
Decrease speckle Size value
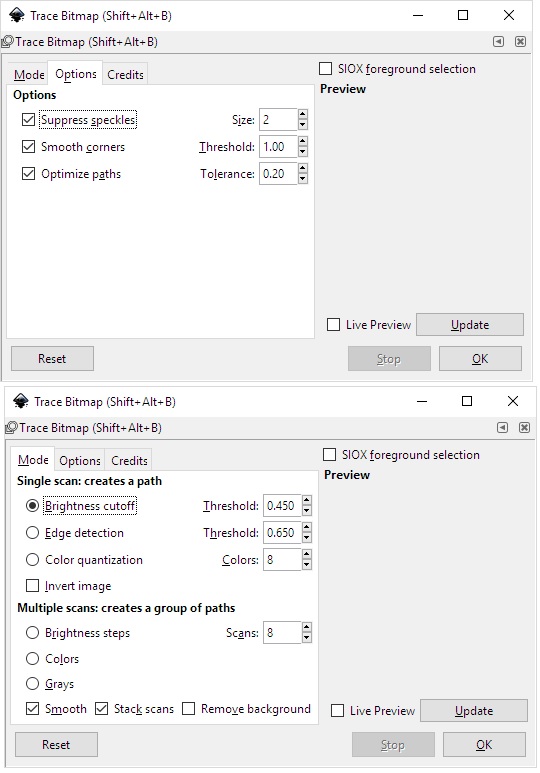[x=303, y=125]
